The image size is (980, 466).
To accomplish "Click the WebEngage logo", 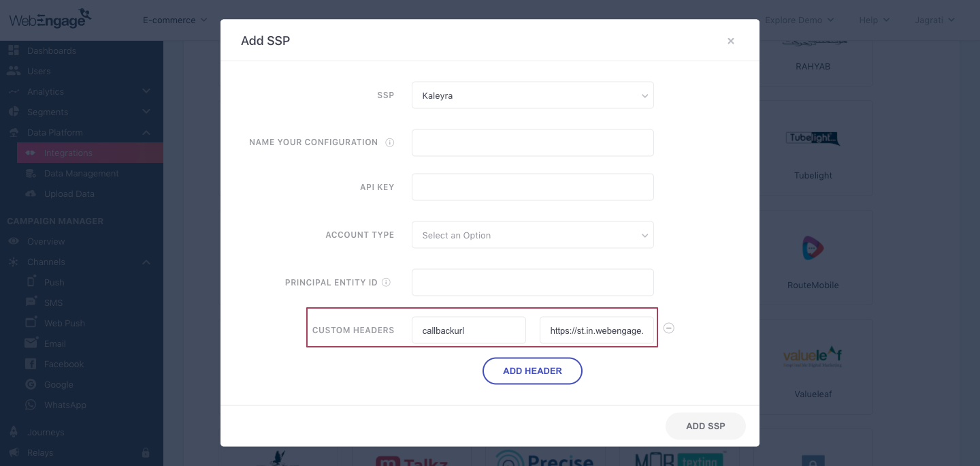I will pos(50,18).
